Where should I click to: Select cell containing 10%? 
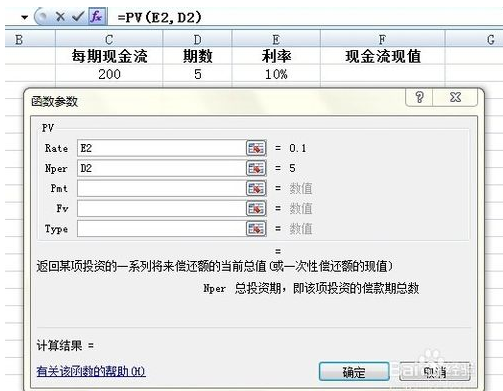(276, 74)
